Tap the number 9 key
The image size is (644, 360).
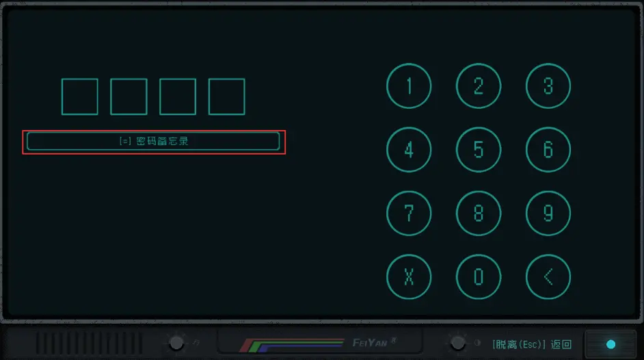tap(548, 214)
